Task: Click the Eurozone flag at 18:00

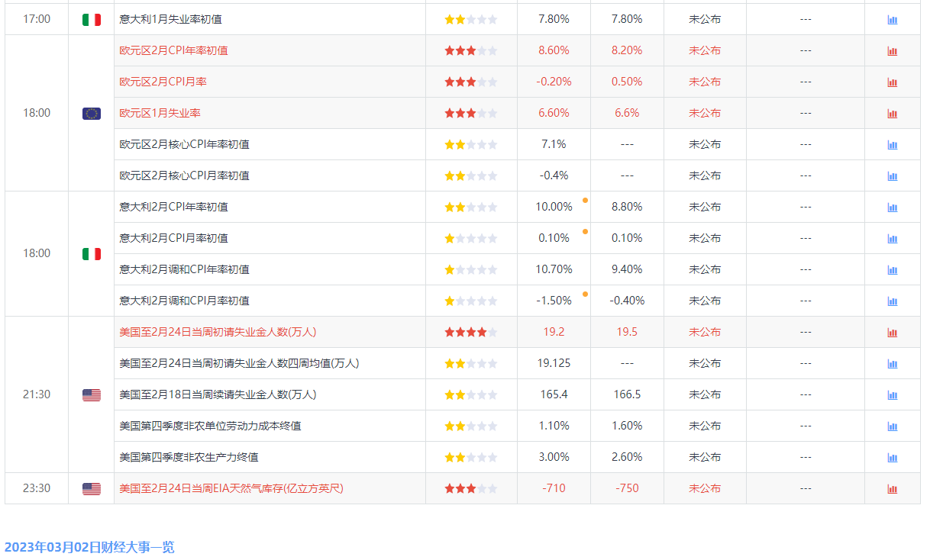Action: point(92,114)
